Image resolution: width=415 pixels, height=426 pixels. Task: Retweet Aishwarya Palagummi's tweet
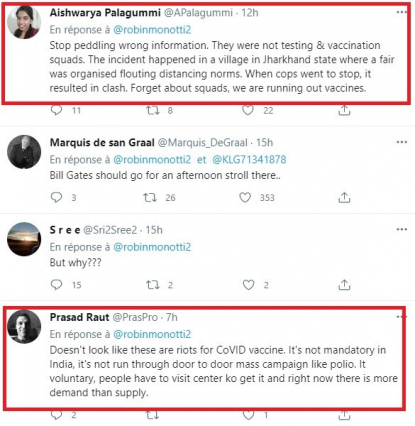coord(153,110)
